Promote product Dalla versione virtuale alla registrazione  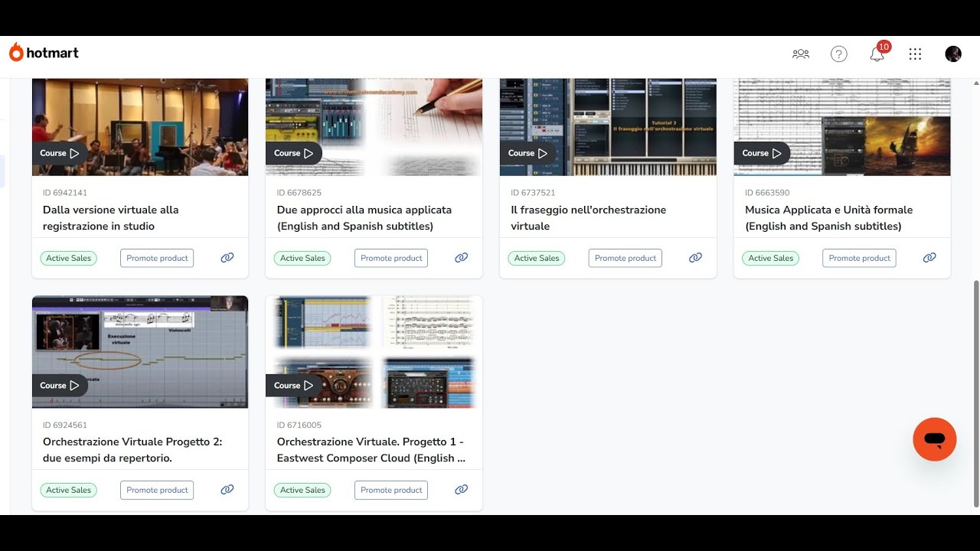point(157,258)
